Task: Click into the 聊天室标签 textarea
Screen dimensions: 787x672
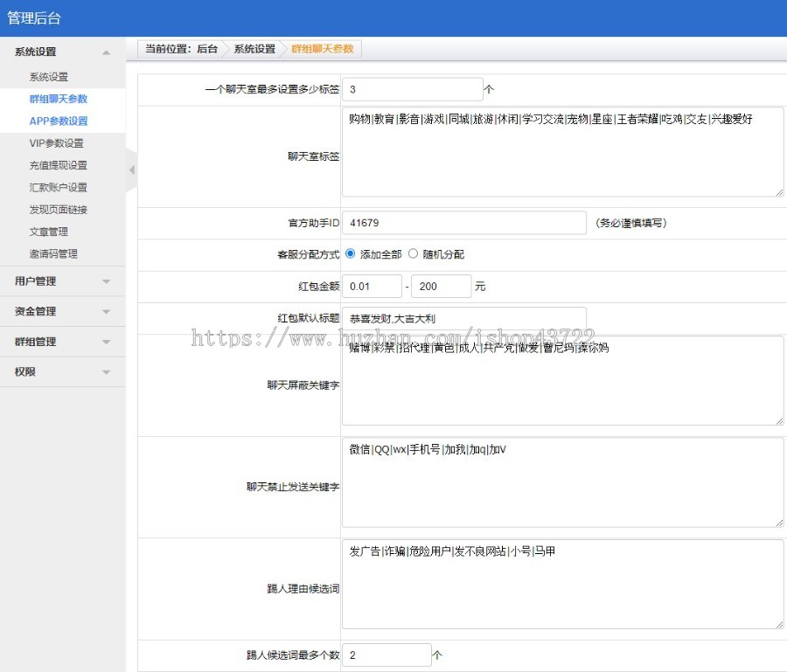Action: tap(562, 151)
